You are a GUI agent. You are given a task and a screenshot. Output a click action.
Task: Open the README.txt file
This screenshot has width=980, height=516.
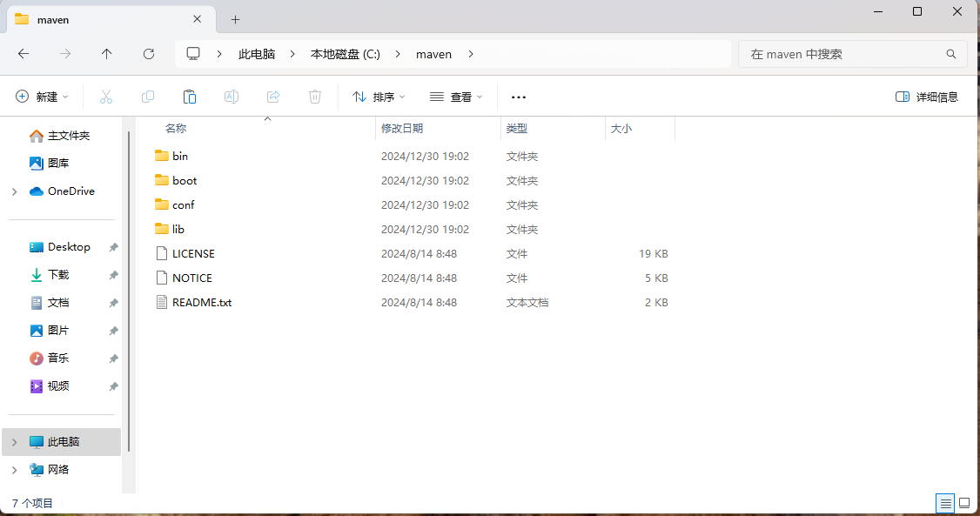[202, 302]
